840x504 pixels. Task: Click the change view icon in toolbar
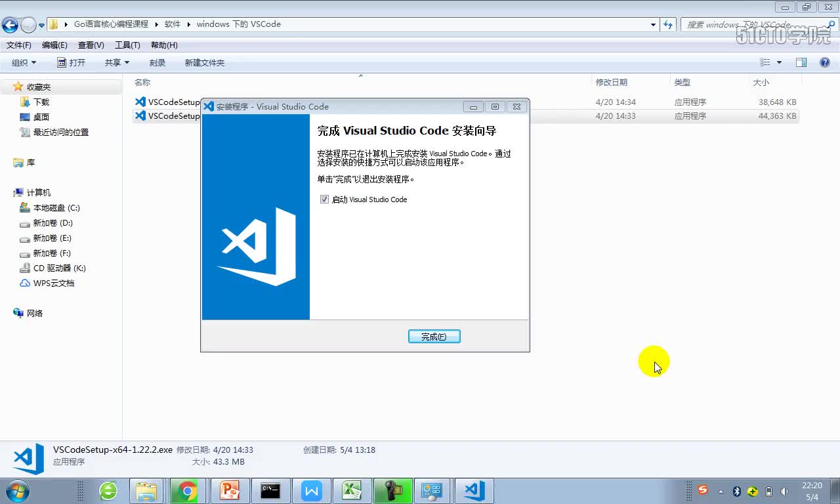[x=765, y=62]
